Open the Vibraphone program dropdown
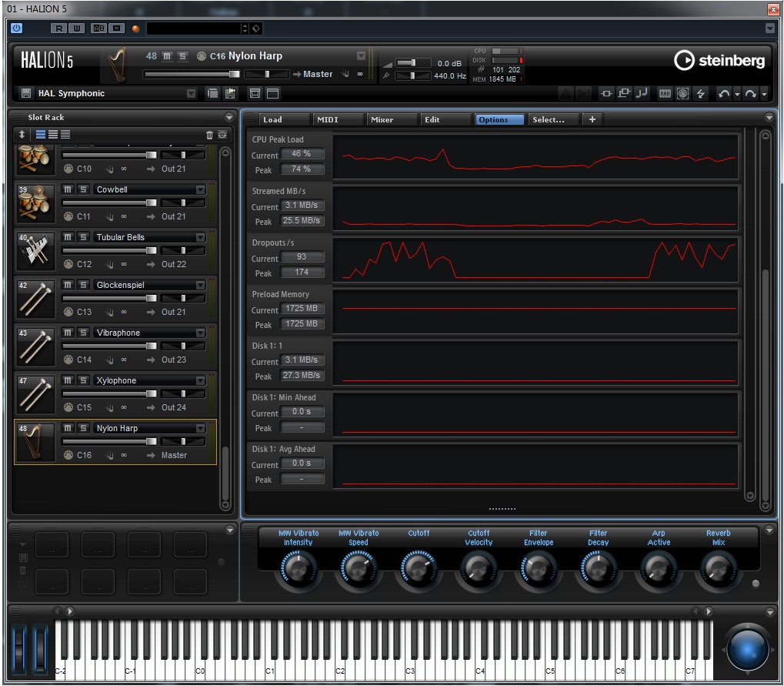The height and width of the screenshot is (686, 784). tap(200, 333)
